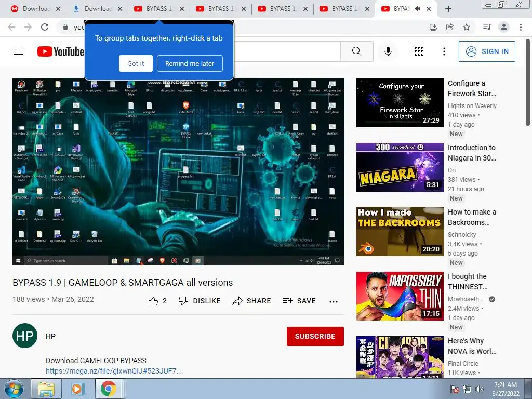
Task: Bookmark this page with star icon
Action: tap(467, 27)
